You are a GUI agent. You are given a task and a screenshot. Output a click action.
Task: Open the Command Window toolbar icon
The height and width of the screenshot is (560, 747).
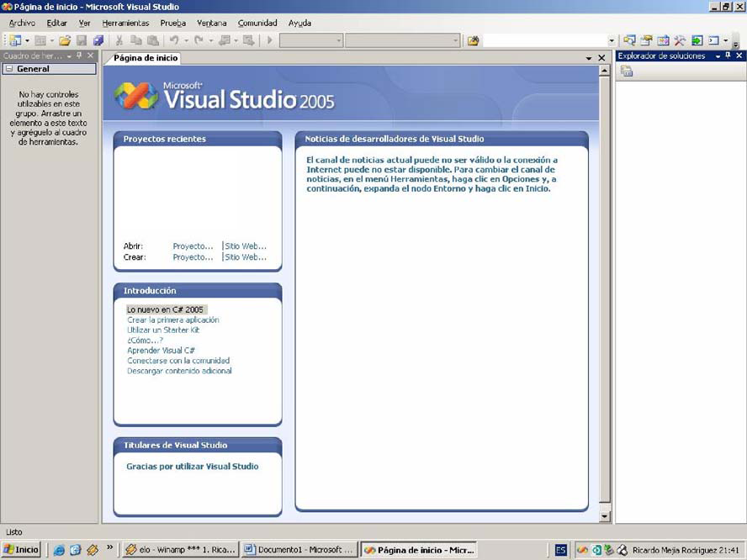coord(713,41)
